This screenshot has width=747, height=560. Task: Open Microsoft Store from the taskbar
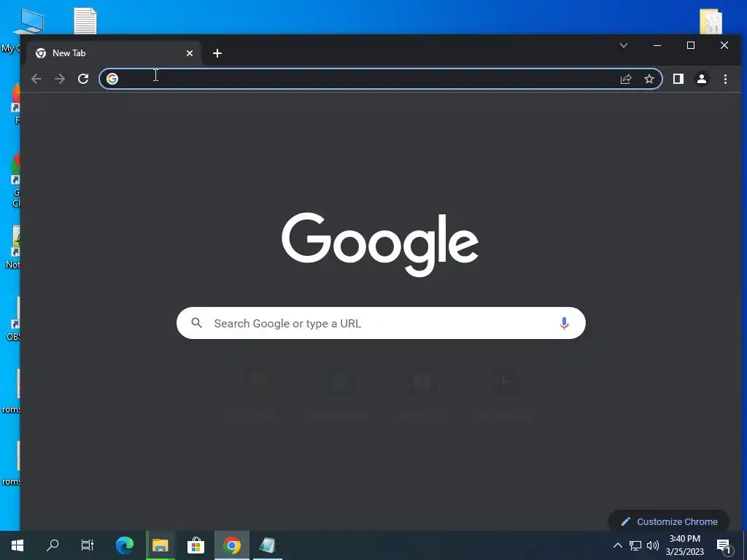(x=196, y=545)
